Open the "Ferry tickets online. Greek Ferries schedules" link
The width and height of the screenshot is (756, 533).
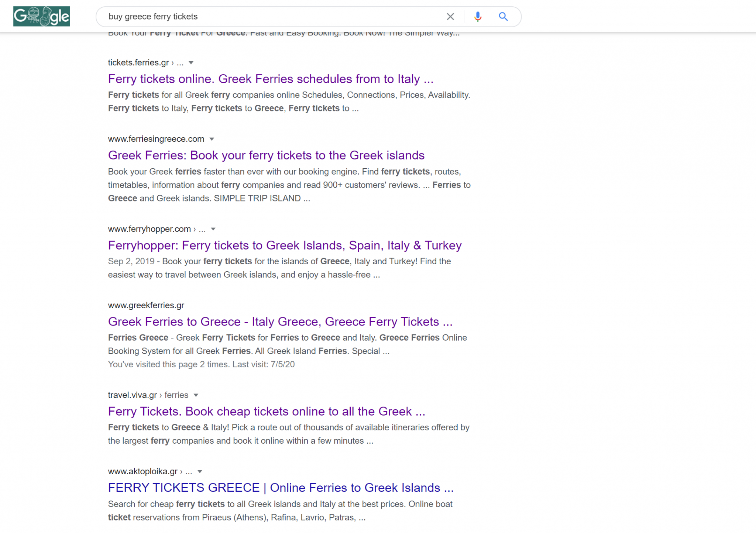coord(271,79)
